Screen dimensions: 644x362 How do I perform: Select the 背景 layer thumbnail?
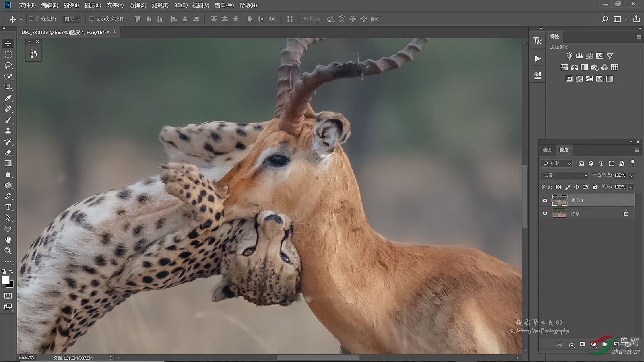[x=559, y=214]
